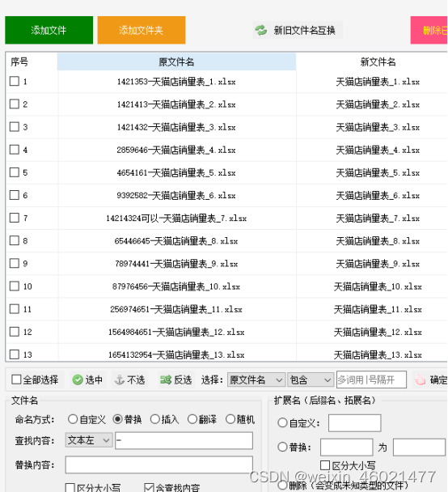Click the 多词用|号隔开 filter input field
The width and height of the screenshot is (448, 492).
click(371, 380)
